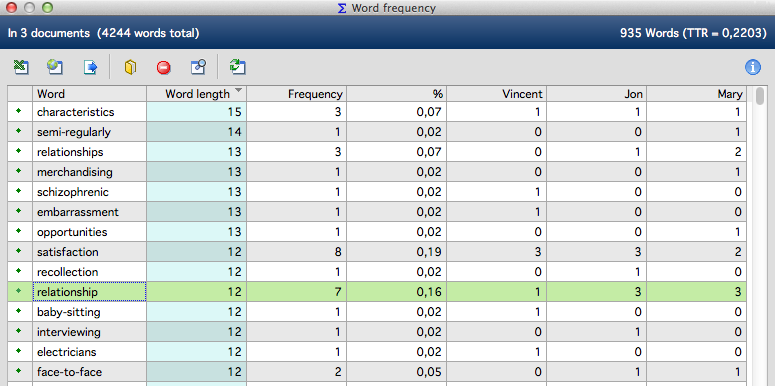Sort by the % column header
775x386 pixels.
(x=397, y=94)
